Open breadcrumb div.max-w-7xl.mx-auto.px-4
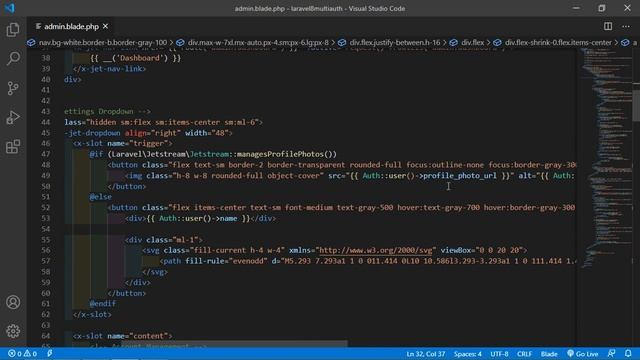640x360 pixels. click(x=258, y=42)
